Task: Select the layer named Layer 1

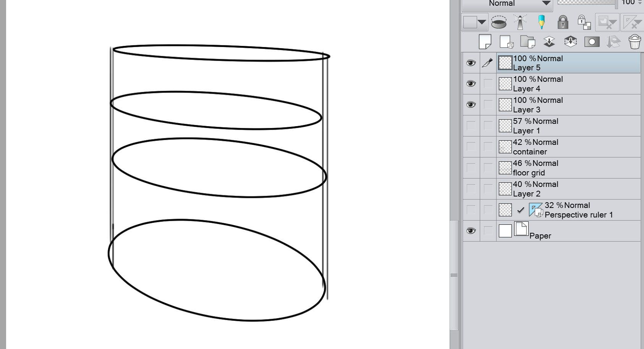Action: click(x=527, y=131)
